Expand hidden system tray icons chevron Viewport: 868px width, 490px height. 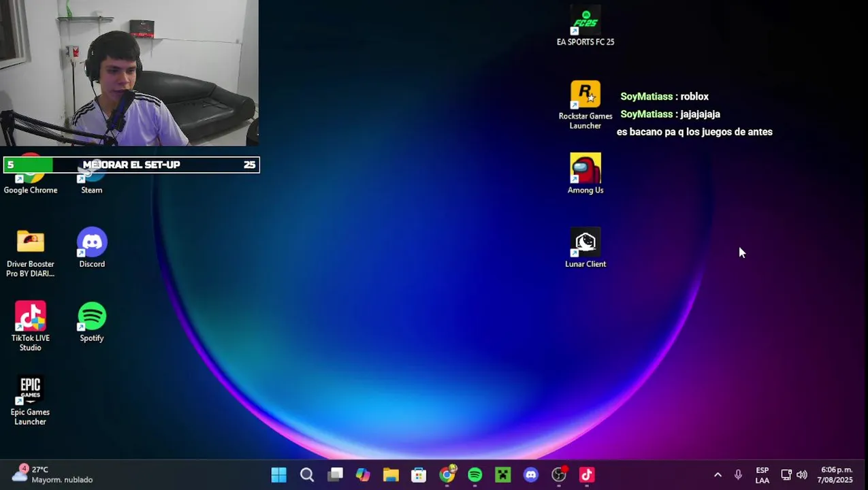click(718, 475)
